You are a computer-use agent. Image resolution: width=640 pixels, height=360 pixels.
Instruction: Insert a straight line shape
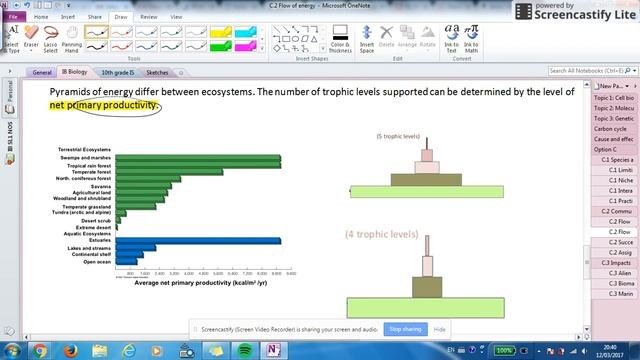(276, 29)
